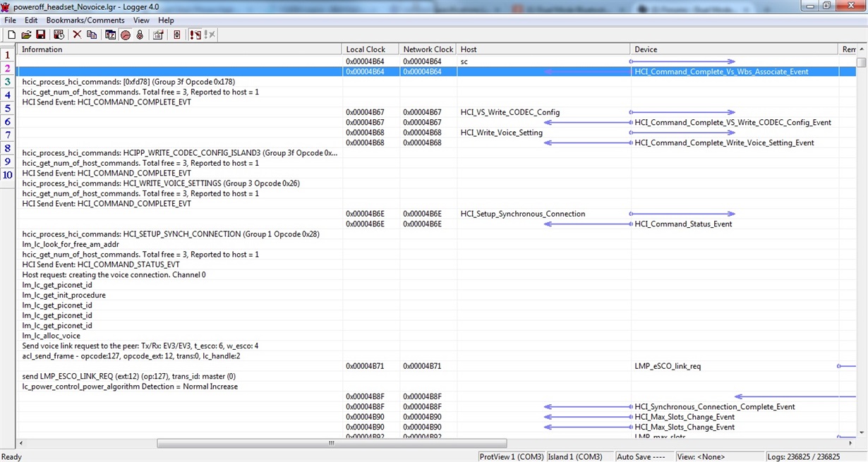Click the horizontal scrollbar right arrow

click(852, 444)
